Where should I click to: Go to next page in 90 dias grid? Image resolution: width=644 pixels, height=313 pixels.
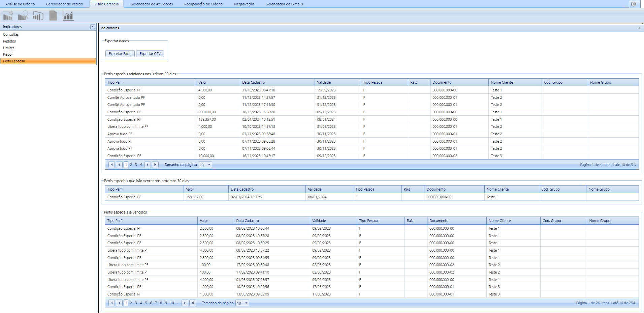[x=148, y=165]
